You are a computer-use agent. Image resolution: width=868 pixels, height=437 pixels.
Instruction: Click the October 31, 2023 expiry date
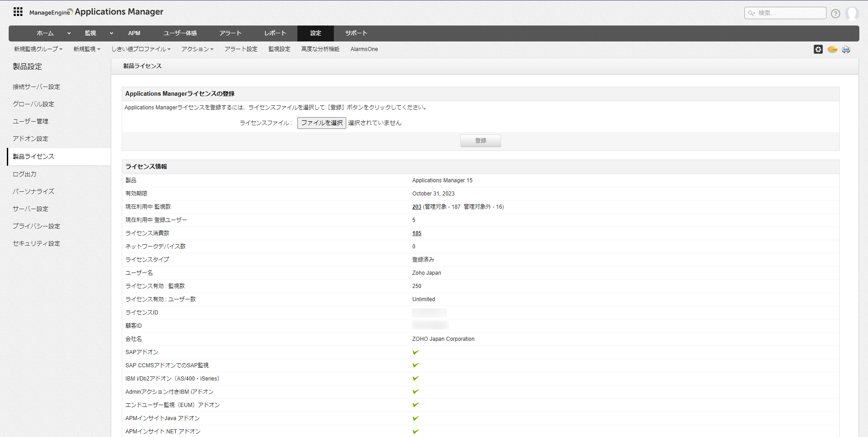(x=433, y=194)
